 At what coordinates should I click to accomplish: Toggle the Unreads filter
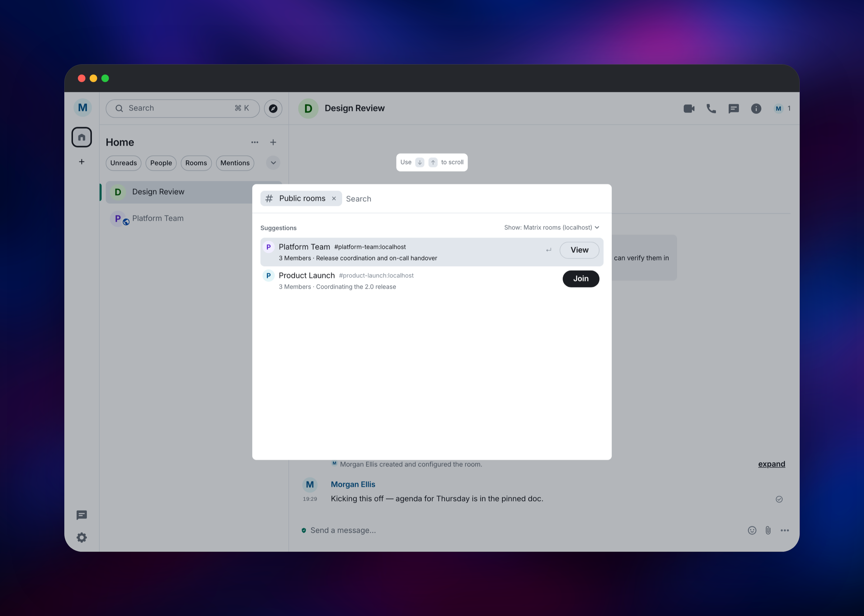pos(124,163)
